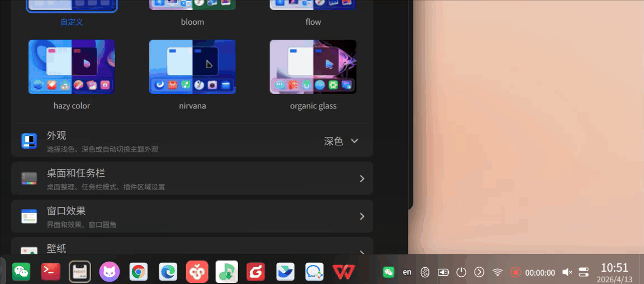The image size is (644, 284).
Task: Click the 自定义 theme label
Action: [72, 22]
